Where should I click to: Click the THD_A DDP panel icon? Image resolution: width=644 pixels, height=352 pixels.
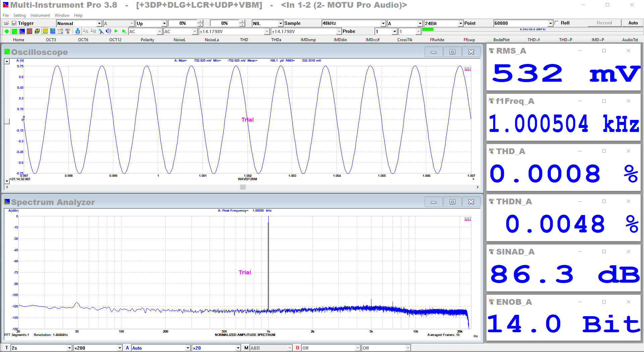pos(491,151)
